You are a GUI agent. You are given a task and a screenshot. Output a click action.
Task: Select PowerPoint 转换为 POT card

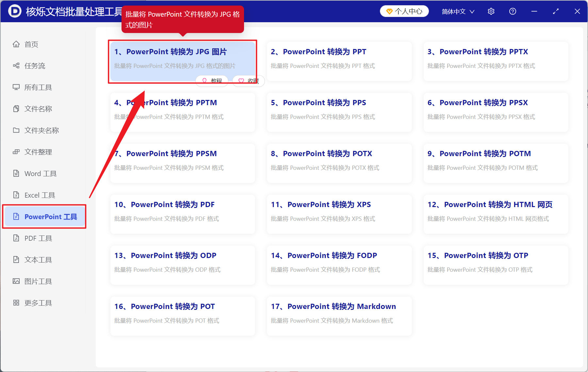click(183, 316)
